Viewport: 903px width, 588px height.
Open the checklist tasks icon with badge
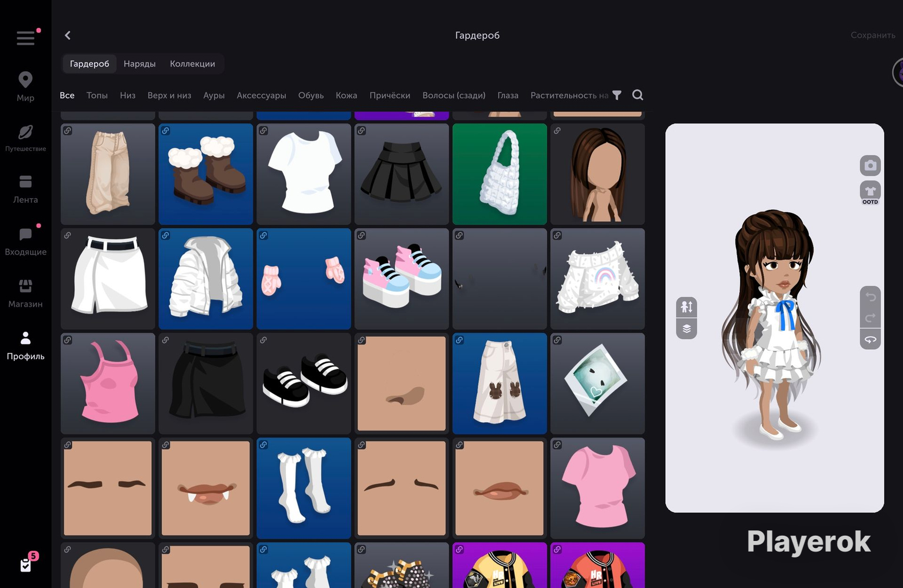click(x=26, y=564)
